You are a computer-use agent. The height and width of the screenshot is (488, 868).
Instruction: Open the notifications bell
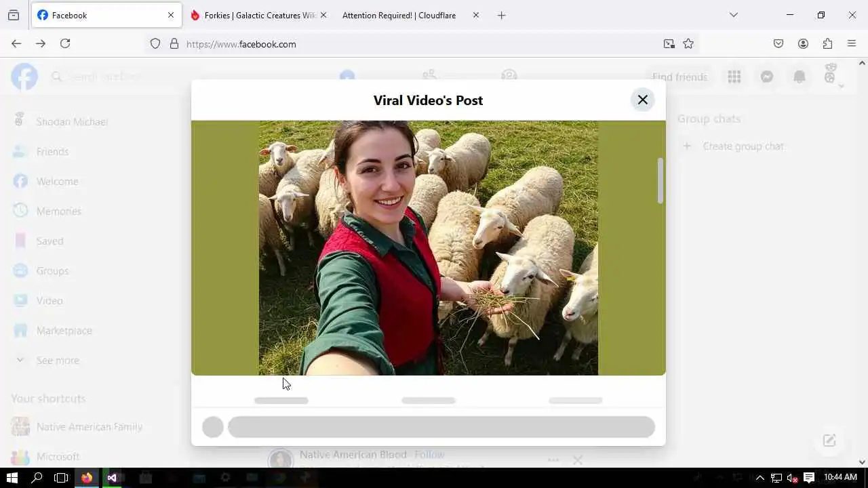[x=800, y=77]
